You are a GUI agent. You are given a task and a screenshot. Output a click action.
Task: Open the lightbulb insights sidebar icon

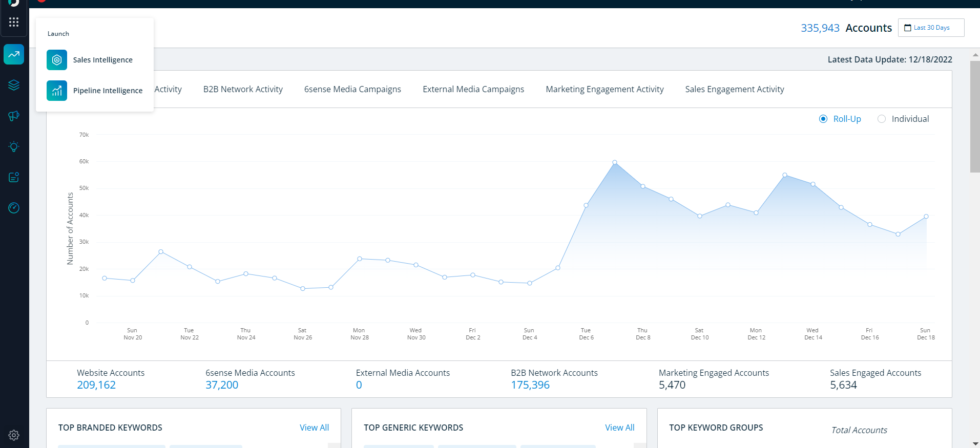(x=14, y=146)
